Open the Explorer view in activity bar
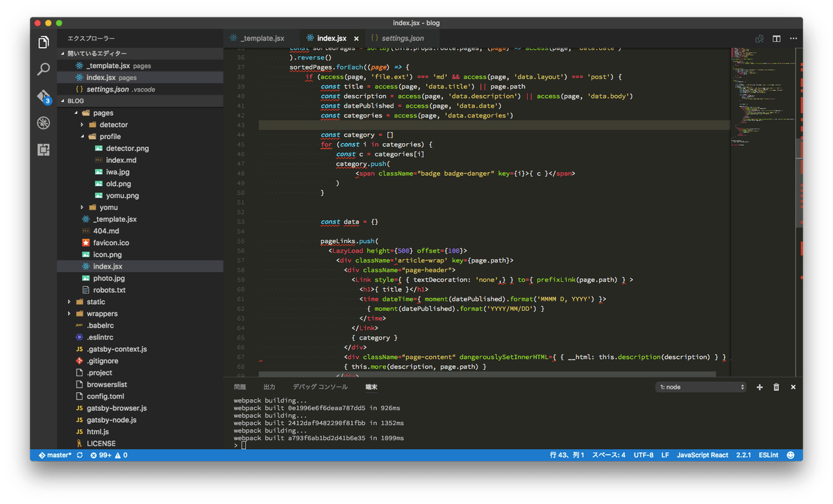 click(44, 42)
